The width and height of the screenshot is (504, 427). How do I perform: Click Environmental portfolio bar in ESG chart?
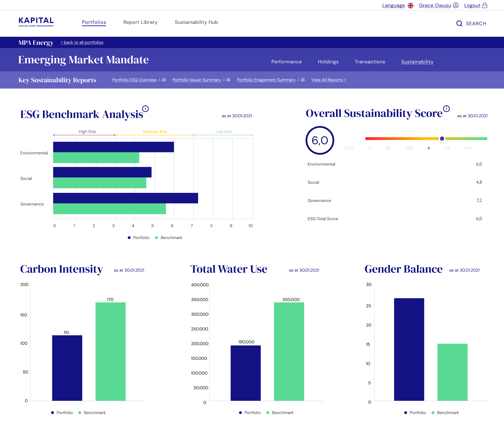(x=114, y=147)
